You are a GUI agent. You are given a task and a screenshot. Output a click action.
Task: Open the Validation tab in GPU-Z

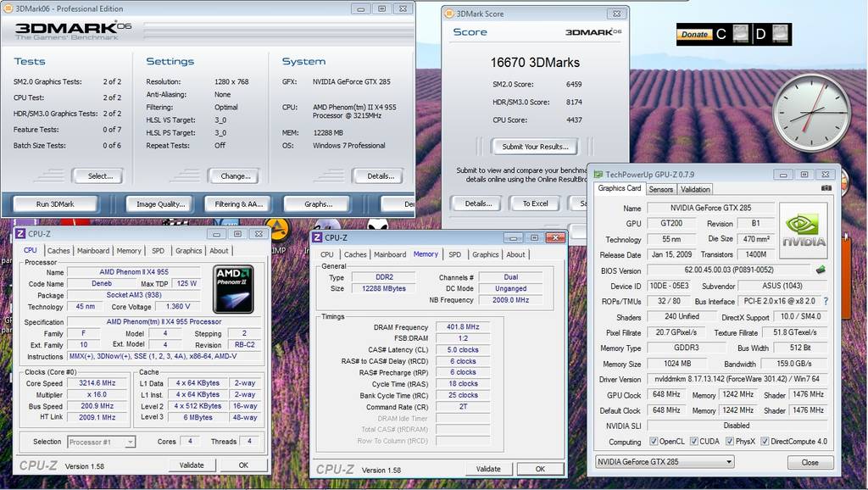695,189
